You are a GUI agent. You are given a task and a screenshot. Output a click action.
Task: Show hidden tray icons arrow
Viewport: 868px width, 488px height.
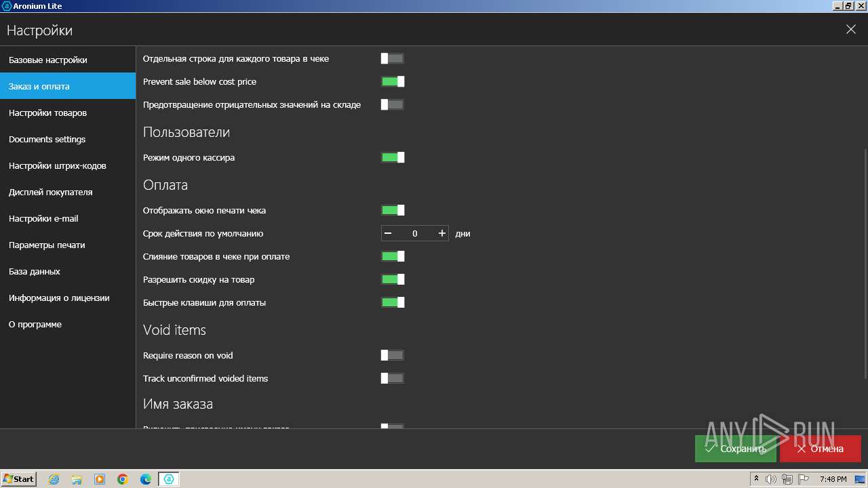pyautogui.click(x=756, y=479)
